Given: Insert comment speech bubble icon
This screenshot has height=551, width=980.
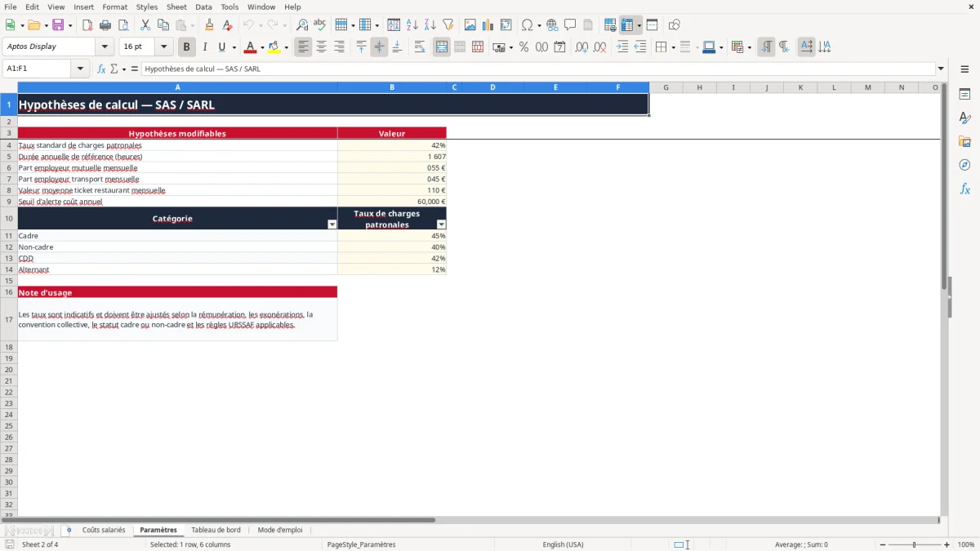Looking at the screenshot, I should (x=570, y=25).
